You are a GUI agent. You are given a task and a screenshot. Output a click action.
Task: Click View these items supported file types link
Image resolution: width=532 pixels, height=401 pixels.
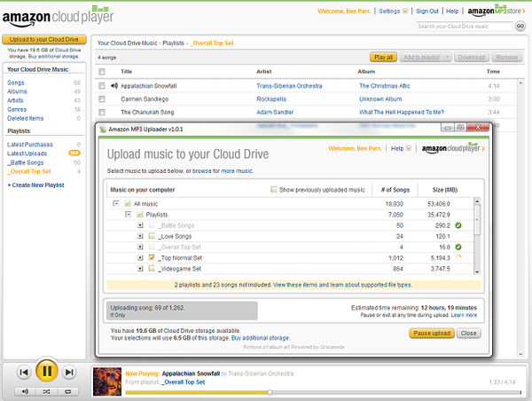click(x=342, y=285)
